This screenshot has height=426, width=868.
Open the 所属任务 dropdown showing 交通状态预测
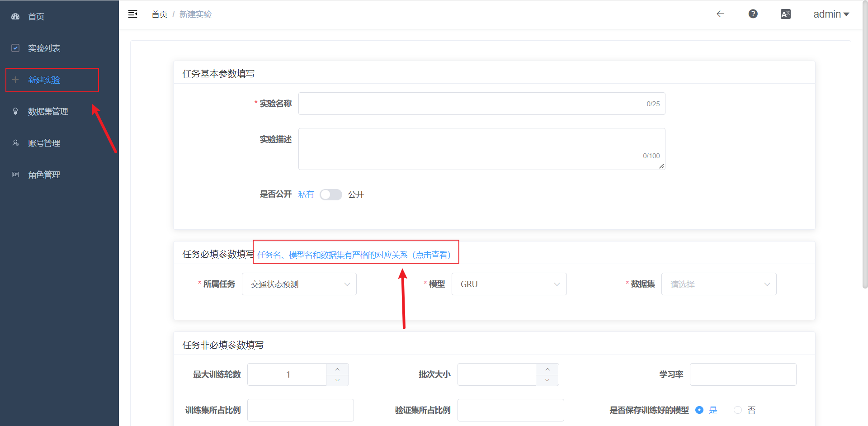tap(299, 284)
